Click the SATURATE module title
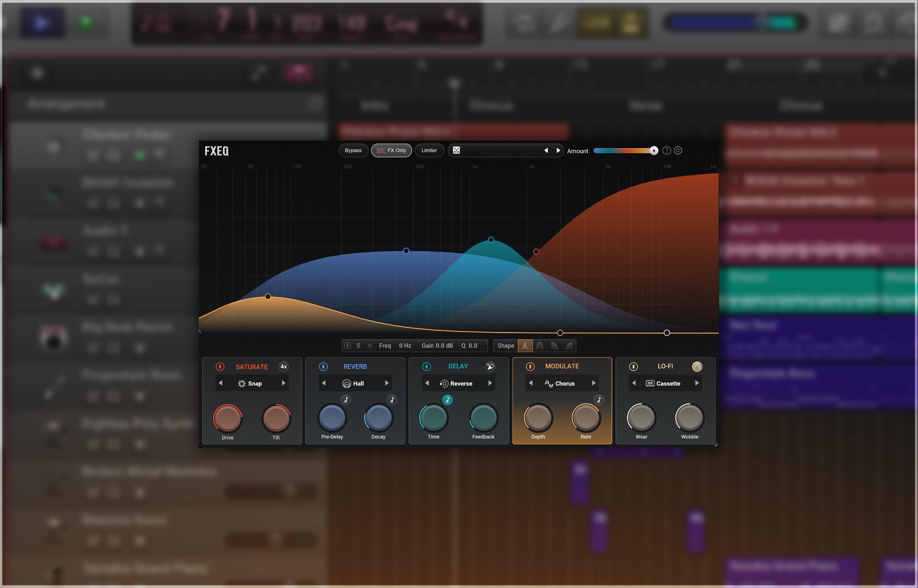Viewport: 918px width, 588px height. click(x=251, y=367)
